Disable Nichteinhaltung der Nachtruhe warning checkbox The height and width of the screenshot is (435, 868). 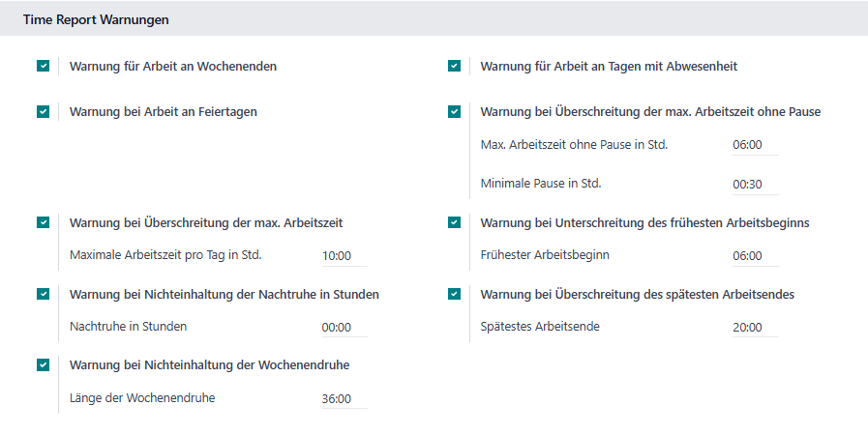[x=44, y=294]
